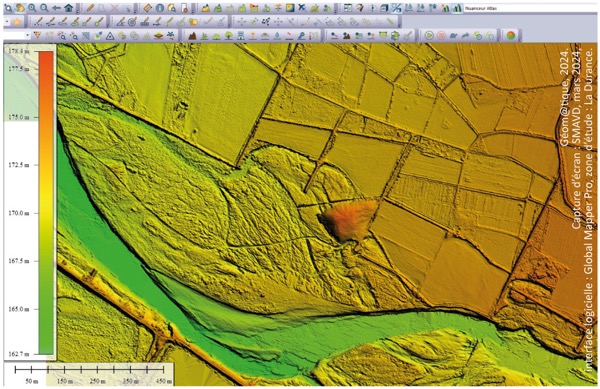
Task: Activate the Grab-and-Drag pan hand tool
Action: [20, 8]
